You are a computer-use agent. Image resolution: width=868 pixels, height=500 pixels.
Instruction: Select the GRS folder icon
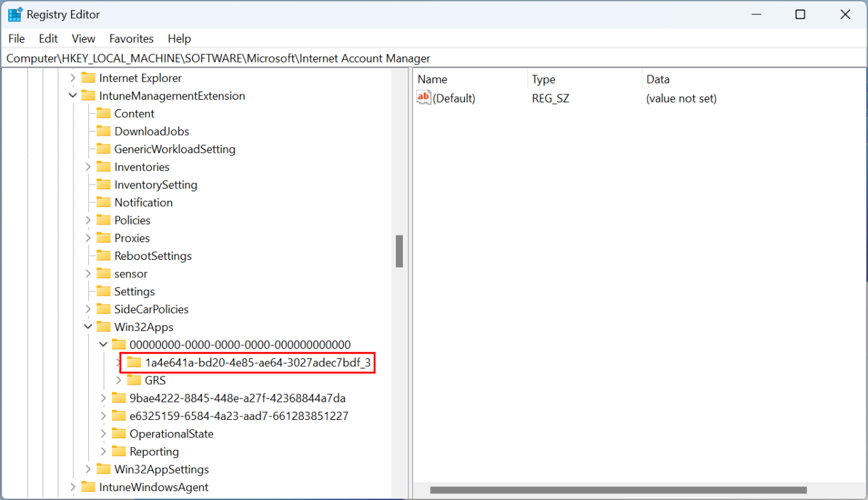134,381
